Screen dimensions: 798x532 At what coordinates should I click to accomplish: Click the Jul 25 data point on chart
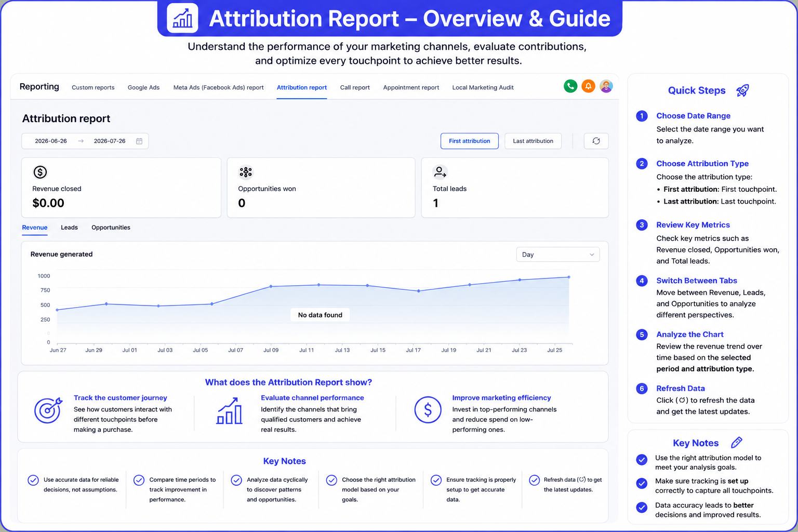(569, 277)
